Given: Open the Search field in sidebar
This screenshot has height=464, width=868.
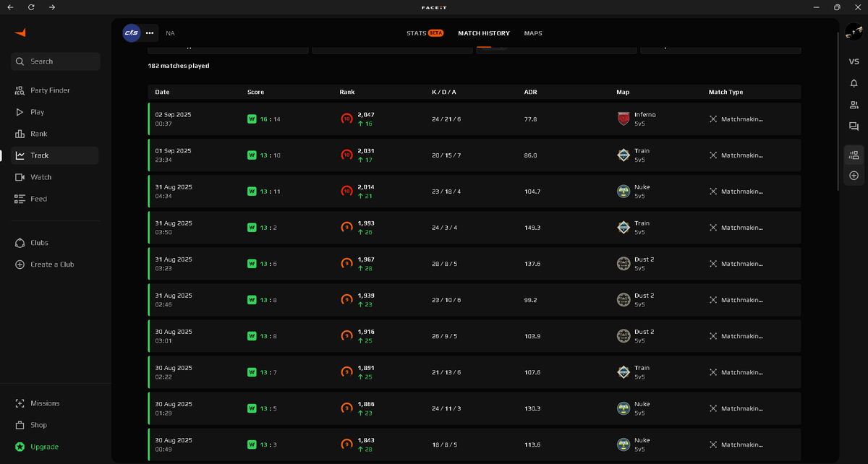Looking at the screenshot, I should pos(56,61).
